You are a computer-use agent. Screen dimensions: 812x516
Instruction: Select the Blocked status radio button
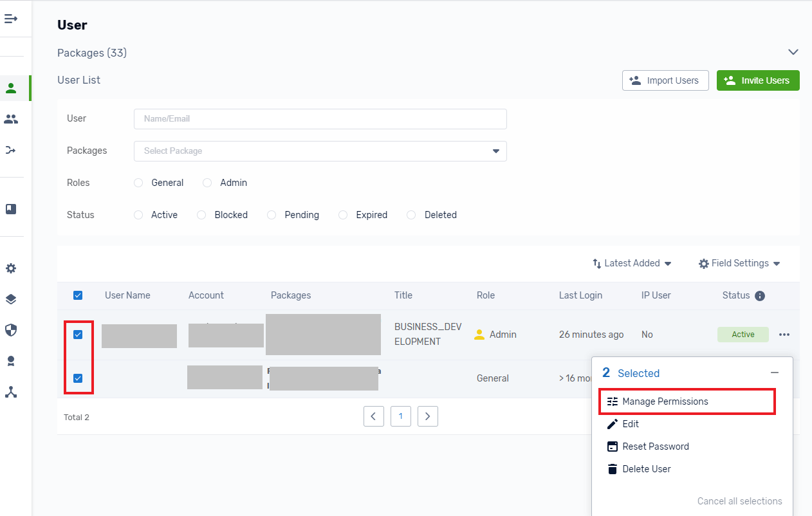click(x=201, y=215)
